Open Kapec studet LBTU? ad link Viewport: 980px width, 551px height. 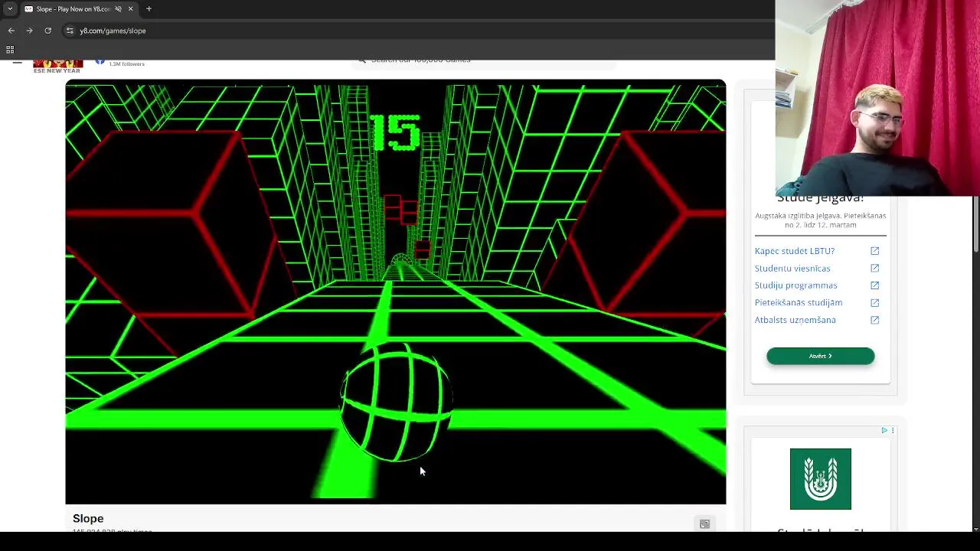[795, 251]
